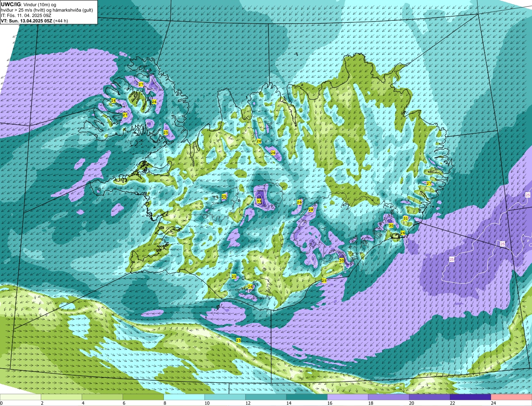Click the 12–14 m/s teal legend swatch

click(x=266, y=397)
